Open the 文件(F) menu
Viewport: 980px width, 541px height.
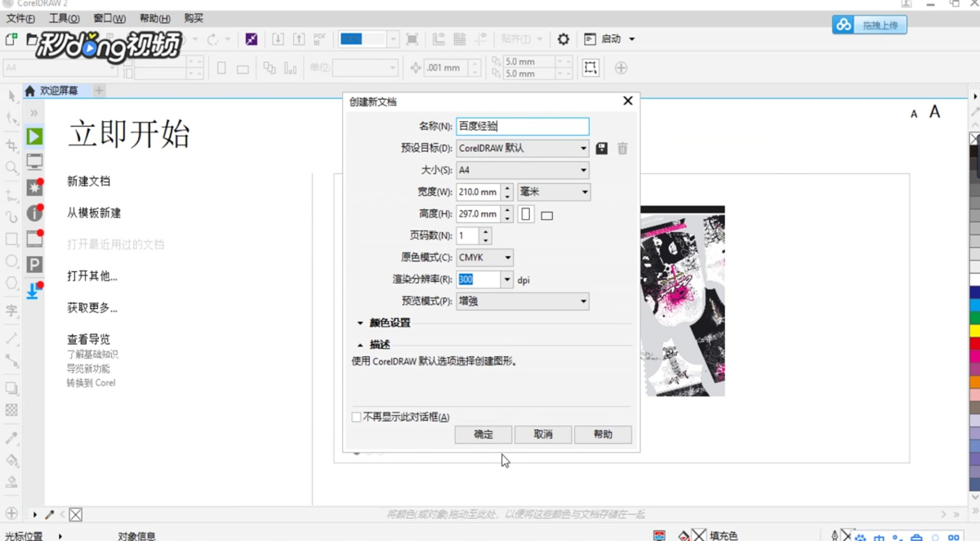click(x=20, y=18)
